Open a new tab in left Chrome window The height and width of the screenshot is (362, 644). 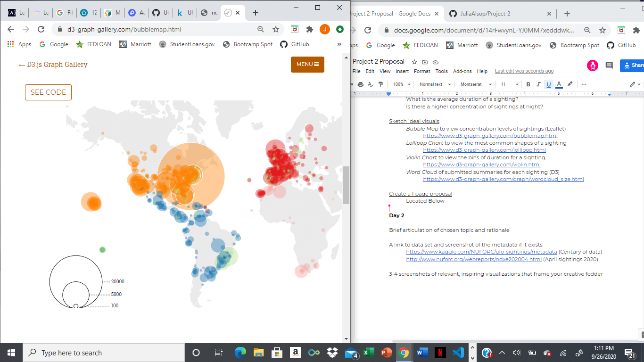coord(256,13)
